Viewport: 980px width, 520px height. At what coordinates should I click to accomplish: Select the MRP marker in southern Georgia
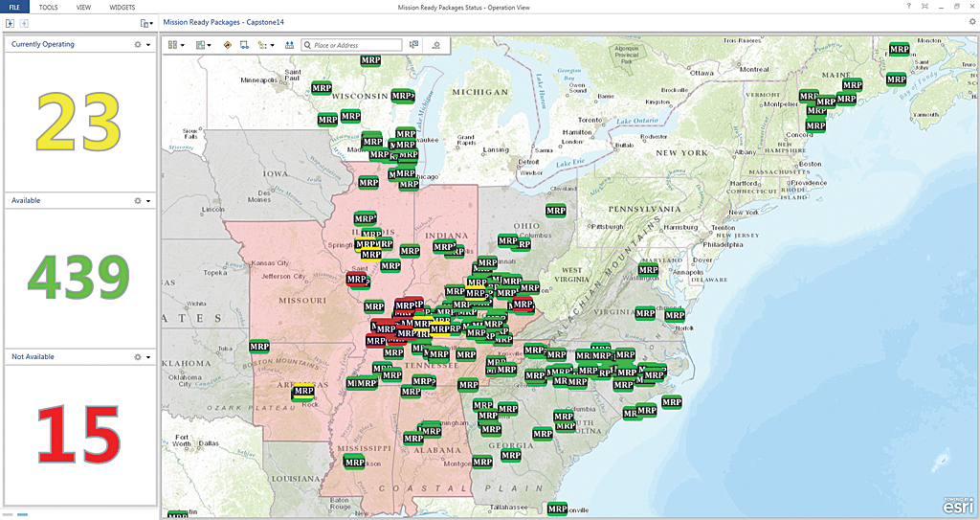coord(511,456)
